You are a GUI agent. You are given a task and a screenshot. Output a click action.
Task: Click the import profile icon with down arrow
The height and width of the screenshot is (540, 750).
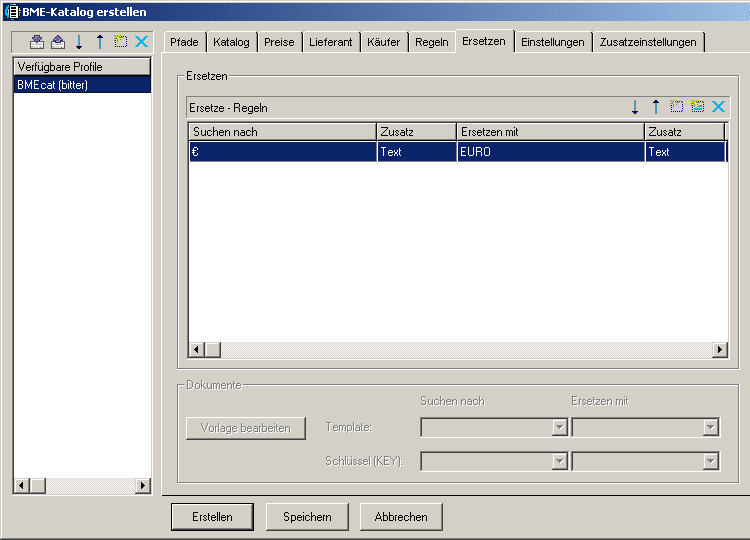coord(37,42)
